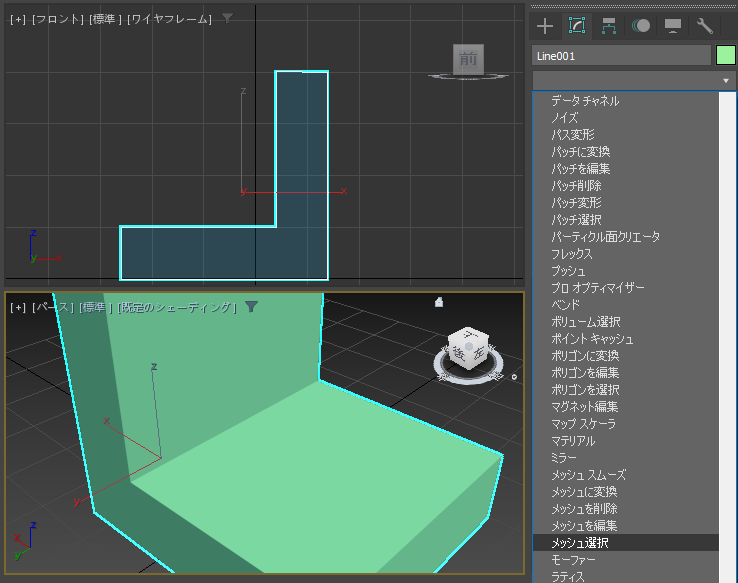Open the [フロント] view label menu
The width and height of the screenshot is (738, 583).
coord(57,19)
